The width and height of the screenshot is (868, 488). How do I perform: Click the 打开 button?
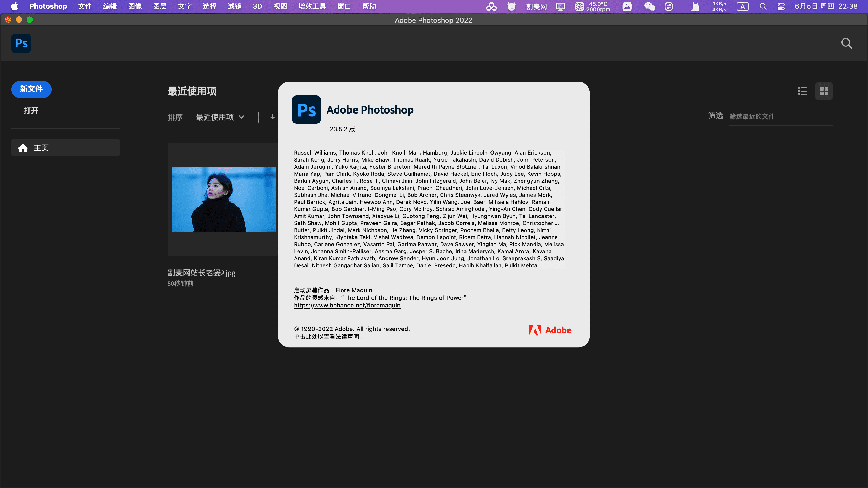(x=31, y=110)
